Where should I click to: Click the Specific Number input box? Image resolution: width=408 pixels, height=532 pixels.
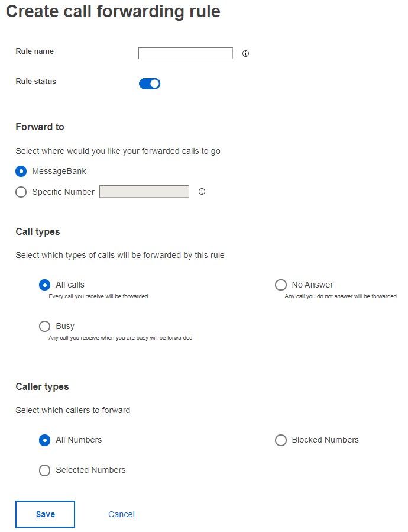(x=144, y=191)
